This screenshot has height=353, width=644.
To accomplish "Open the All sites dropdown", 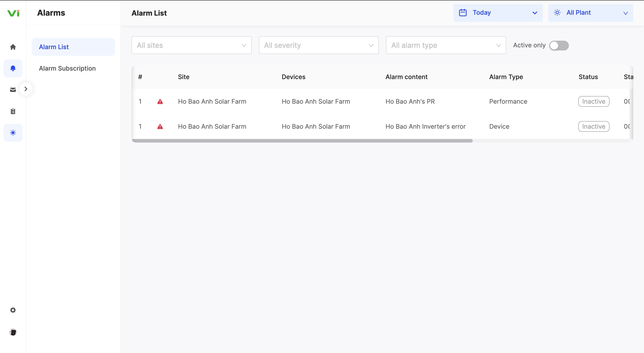I will tap(191, 45).
